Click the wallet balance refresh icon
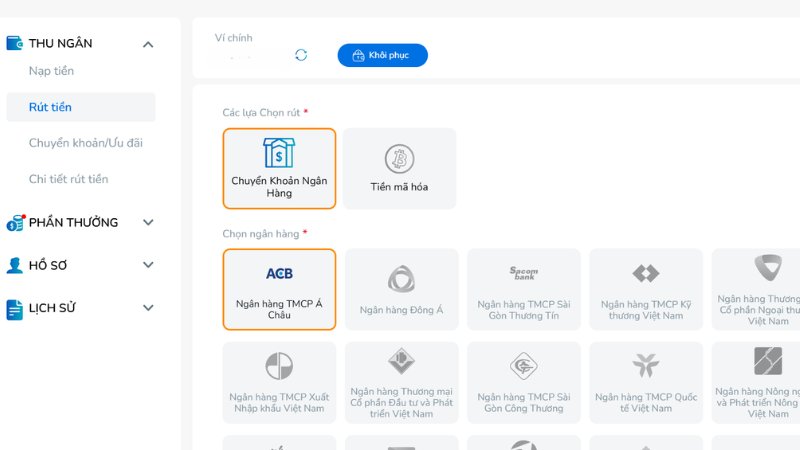 coord(301,55)
